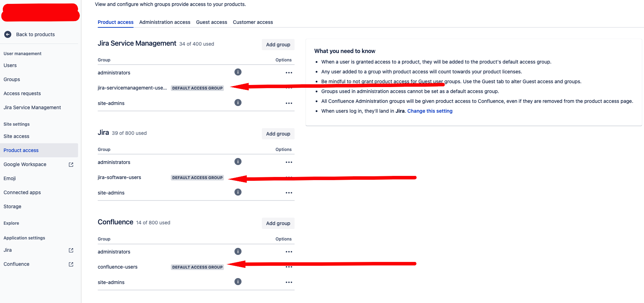The image size is (644, 303).
Task: Click info icon next to Jira administrators group
Action: tap(238, 162)
